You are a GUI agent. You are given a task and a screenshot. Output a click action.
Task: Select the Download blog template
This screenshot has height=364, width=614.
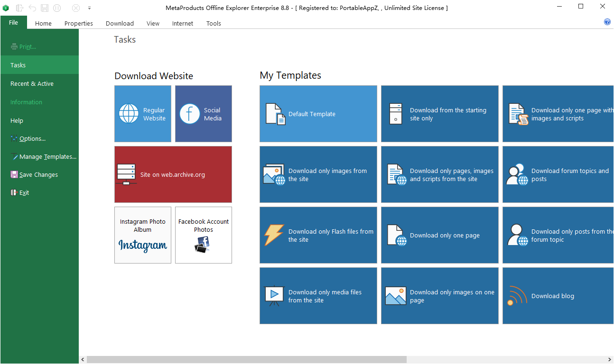pos(558,296)
